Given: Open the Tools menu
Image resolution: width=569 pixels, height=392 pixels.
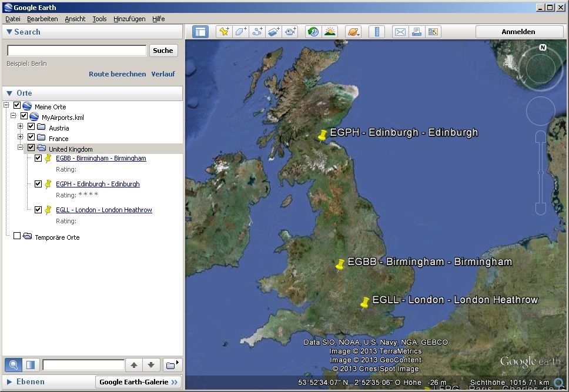Looking at the screenshot, I should pyautogui.click(x=99, y=19).
